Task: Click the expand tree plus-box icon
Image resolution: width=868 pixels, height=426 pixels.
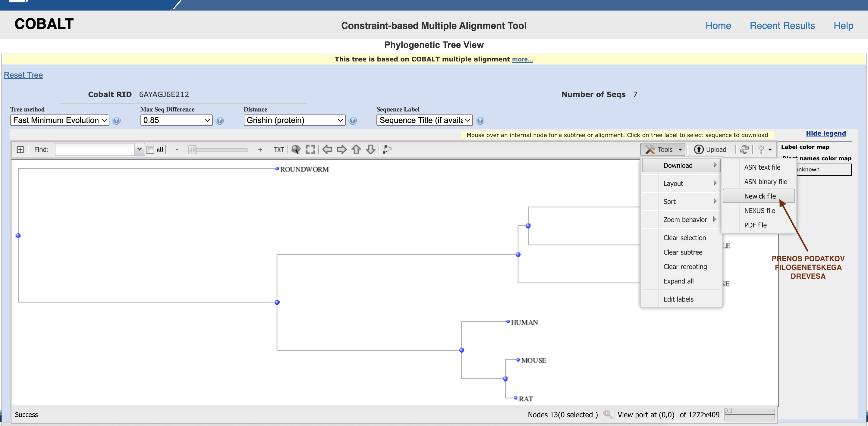Action: tap(20, 149)
